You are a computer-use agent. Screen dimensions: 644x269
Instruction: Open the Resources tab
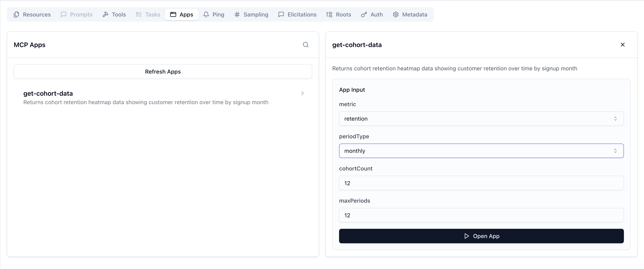coord(32,14)
